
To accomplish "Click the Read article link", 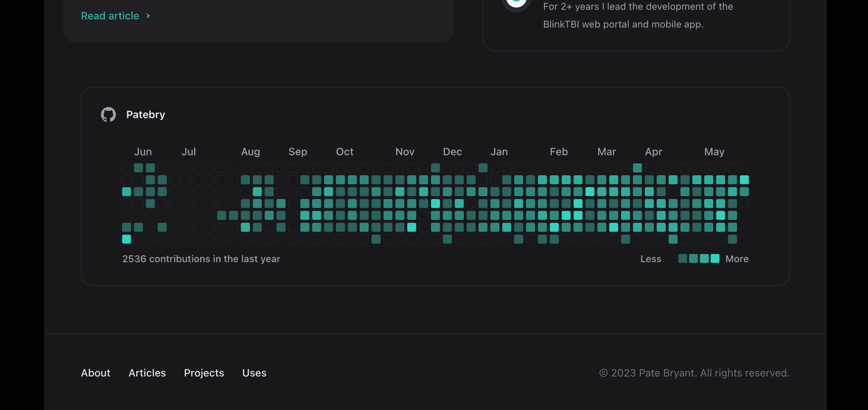I will coord(109,16).
